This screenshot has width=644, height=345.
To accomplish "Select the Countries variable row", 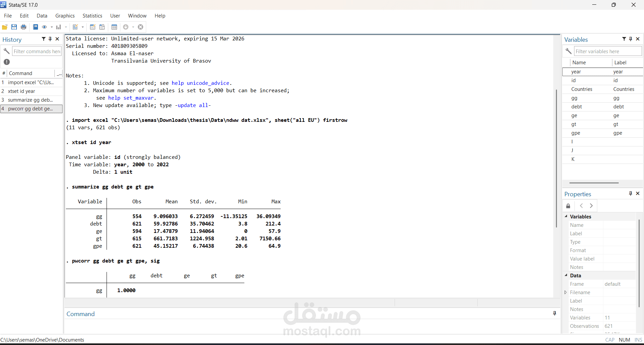I will point(602,89).
